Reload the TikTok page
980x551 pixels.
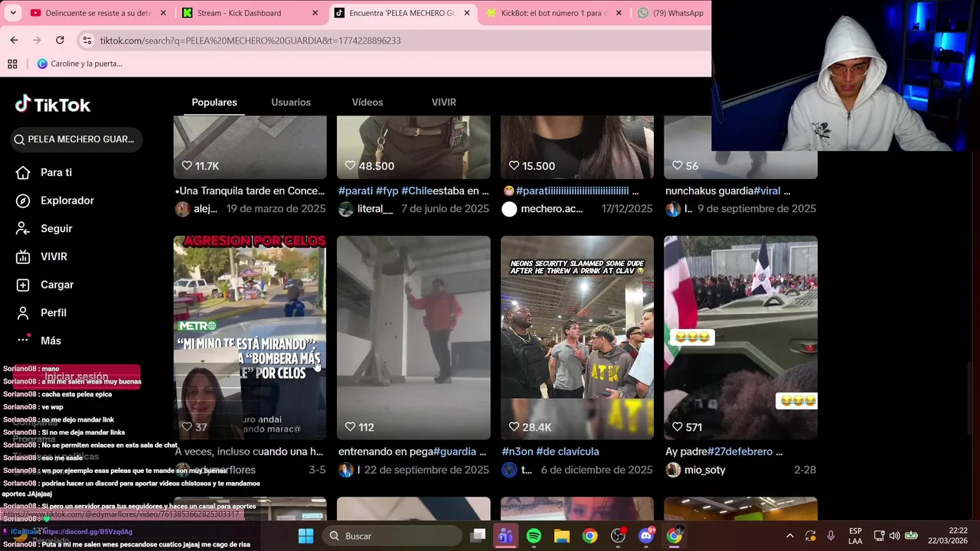(x=60, y=40)
